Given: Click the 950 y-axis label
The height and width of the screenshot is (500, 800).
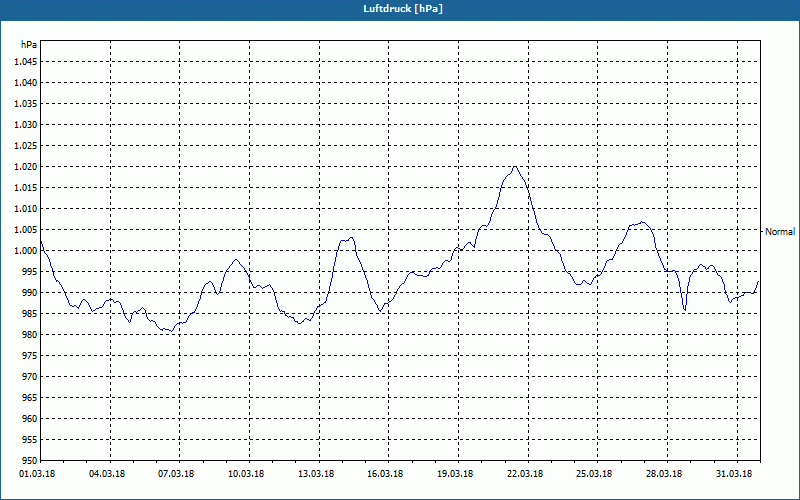Looking at the screenshot, I should (30, 461).
